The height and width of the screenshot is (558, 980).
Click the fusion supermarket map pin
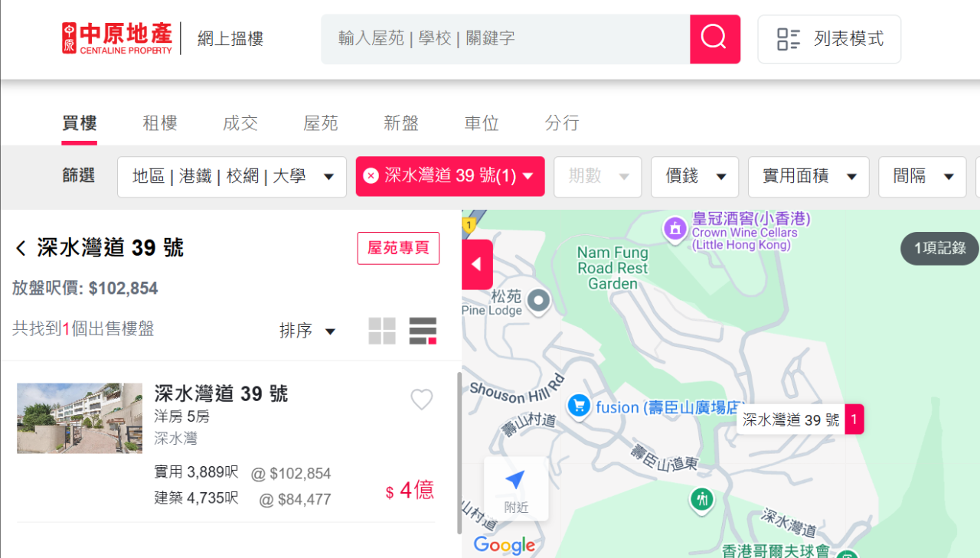[x=578, y=406]
